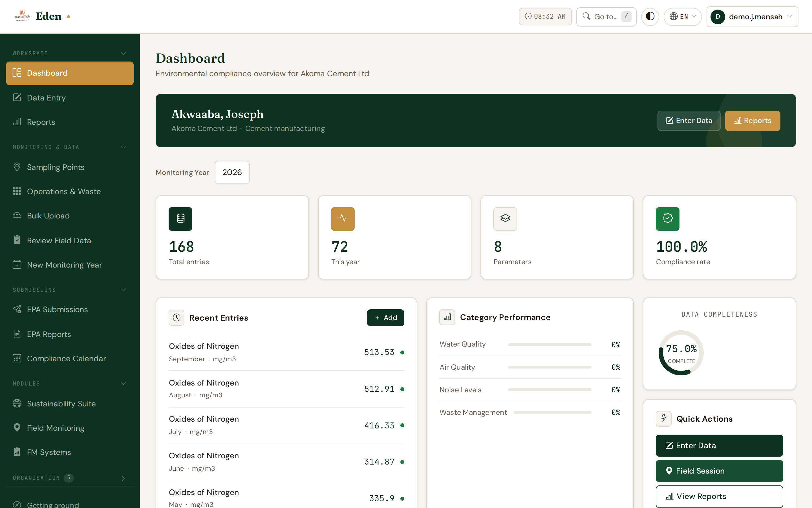This screenshot has height=508, width=812.
Task: Click the This year activity icon
Action: pos(343,219)
